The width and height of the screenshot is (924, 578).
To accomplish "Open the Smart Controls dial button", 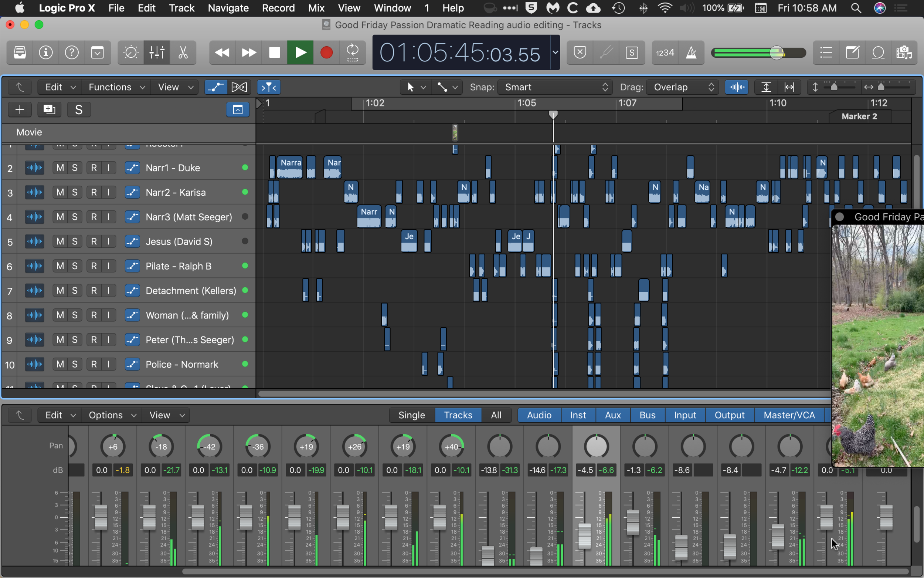I will coord(130,53).
